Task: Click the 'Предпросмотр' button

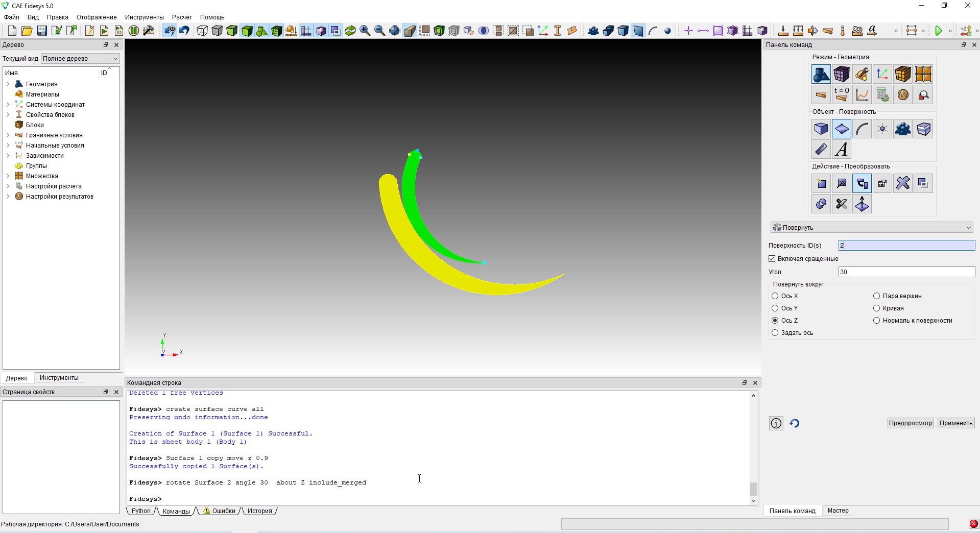Action: [911, 423]
